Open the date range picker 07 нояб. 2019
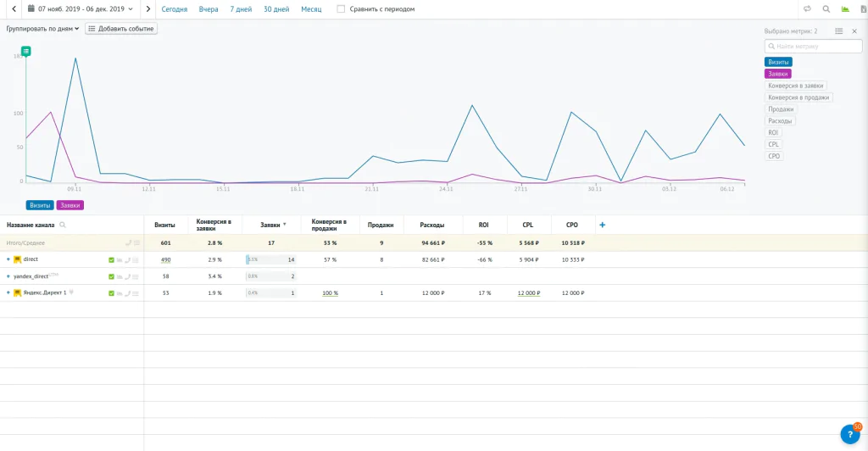Image resolution: width=868 pixels, height=451 pixels. click(x=81, y=8)
